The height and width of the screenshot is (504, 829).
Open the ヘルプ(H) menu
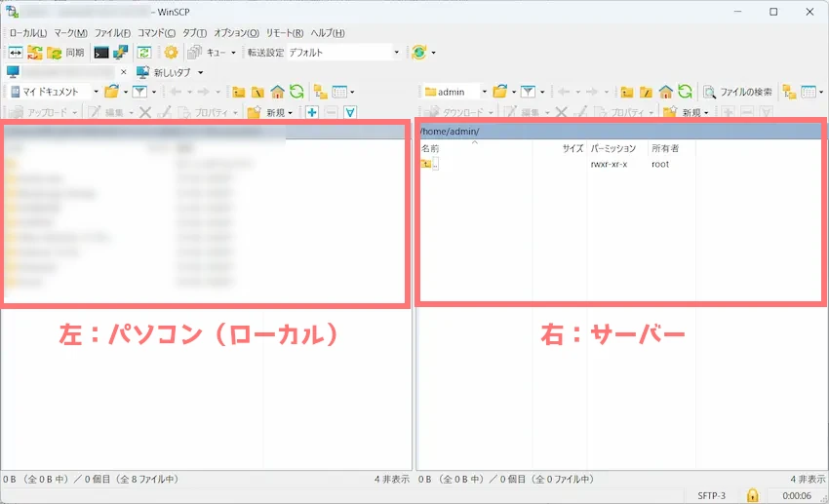pos(328,33)
